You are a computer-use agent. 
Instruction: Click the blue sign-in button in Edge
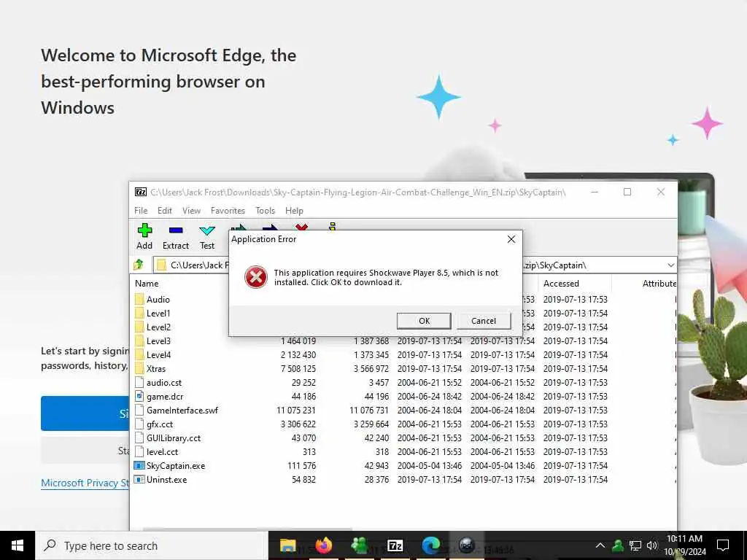(85, 413)
